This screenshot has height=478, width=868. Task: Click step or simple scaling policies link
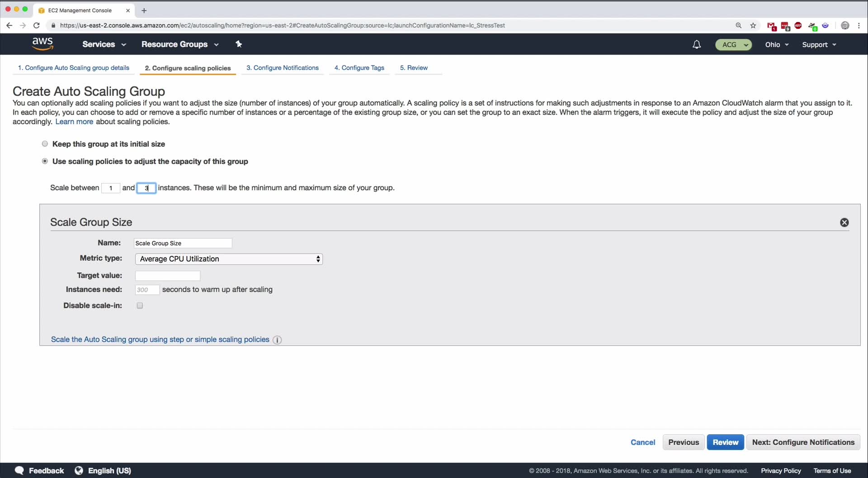160,339
